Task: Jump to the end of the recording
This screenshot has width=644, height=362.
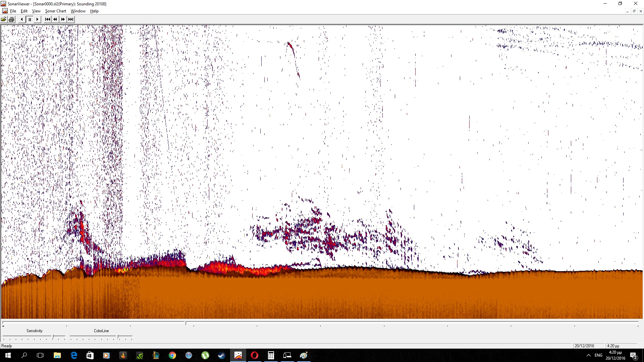Action: pyautogui.click(x=70, y=19)
